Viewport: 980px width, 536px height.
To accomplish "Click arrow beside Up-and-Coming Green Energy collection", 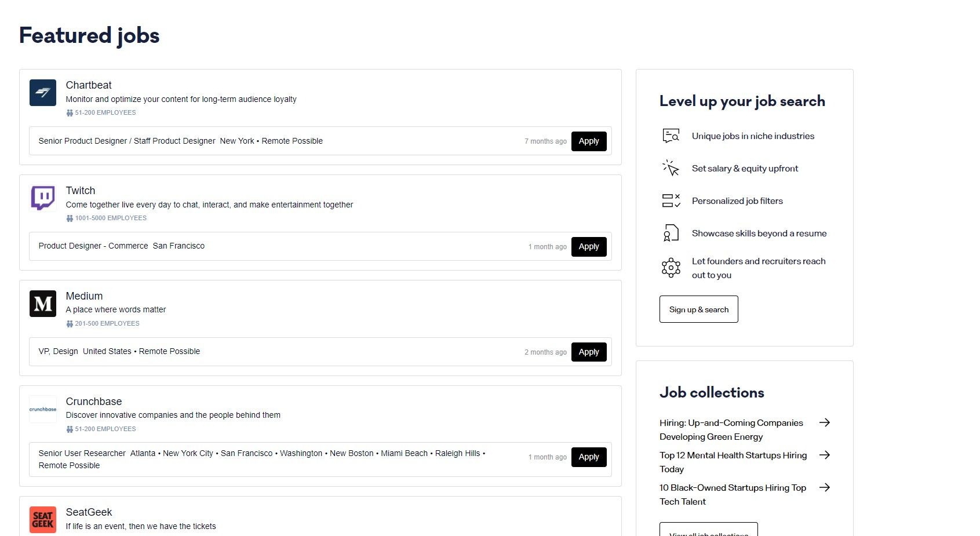I will click(825, 422).
